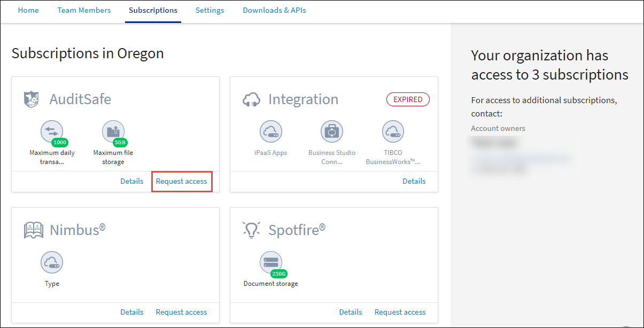
Task: Click the Maximum daily transactions icon
Action: point(52,131)
